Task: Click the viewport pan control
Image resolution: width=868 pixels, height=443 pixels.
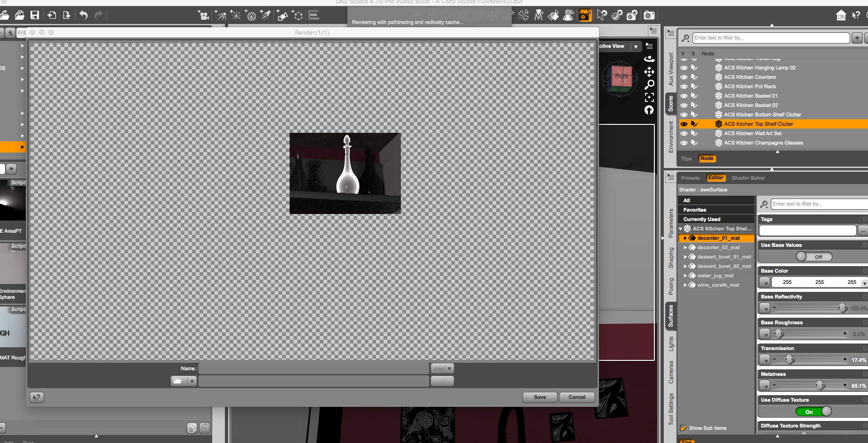Action: coord(649,71)
